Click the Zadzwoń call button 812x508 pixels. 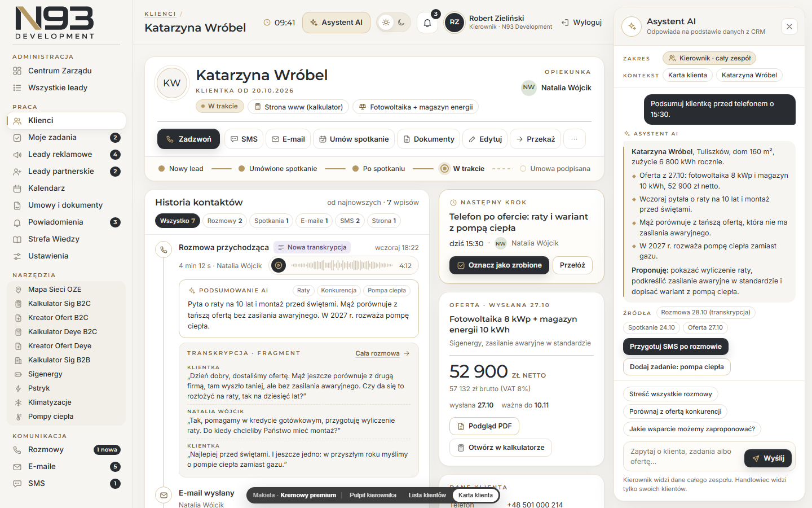(x=188, y=139)
